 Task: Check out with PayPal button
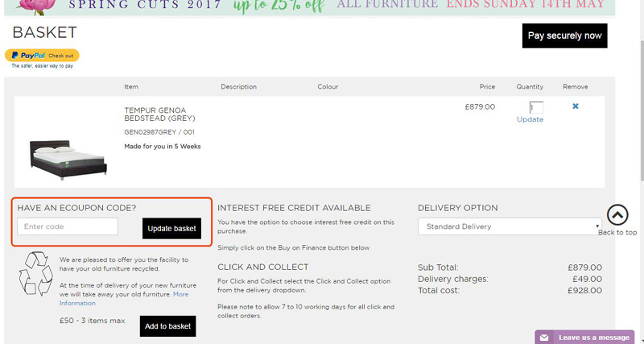(42, 56)
